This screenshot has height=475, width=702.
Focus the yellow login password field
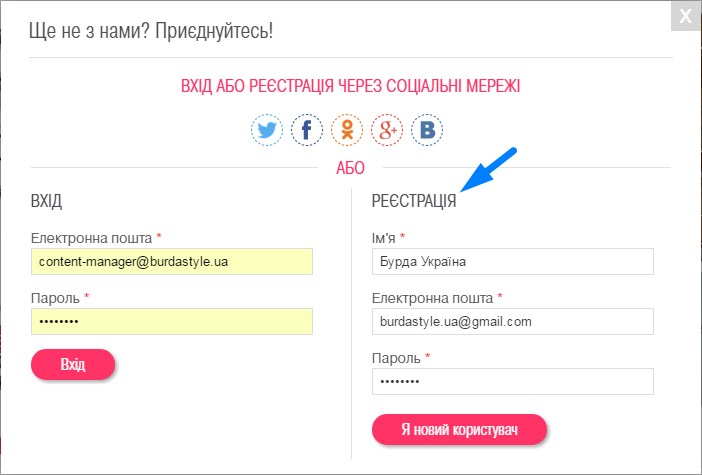pos(172,321)
